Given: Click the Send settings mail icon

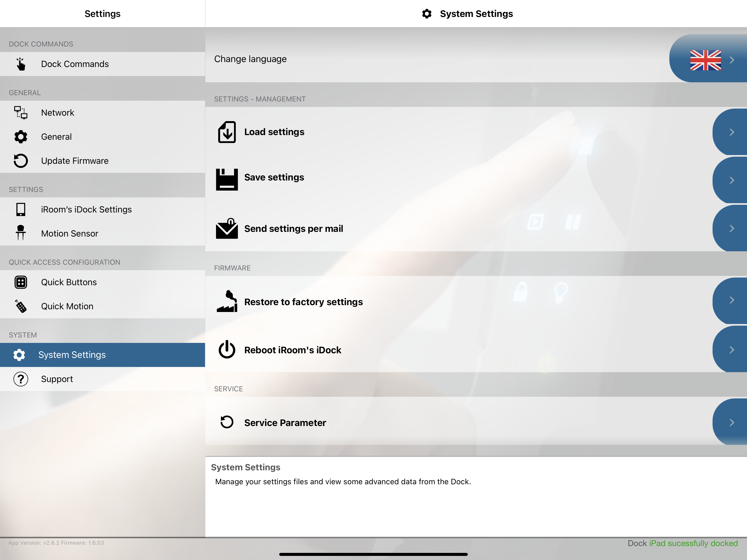Looking at the screenshot, I should click(x=227, y=229).
